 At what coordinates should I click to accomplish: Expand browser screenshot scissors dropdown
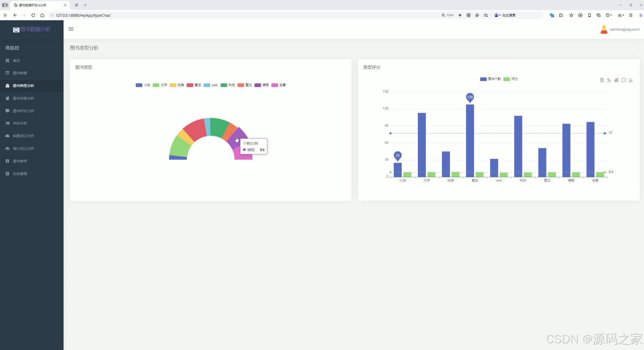(623, 15)
